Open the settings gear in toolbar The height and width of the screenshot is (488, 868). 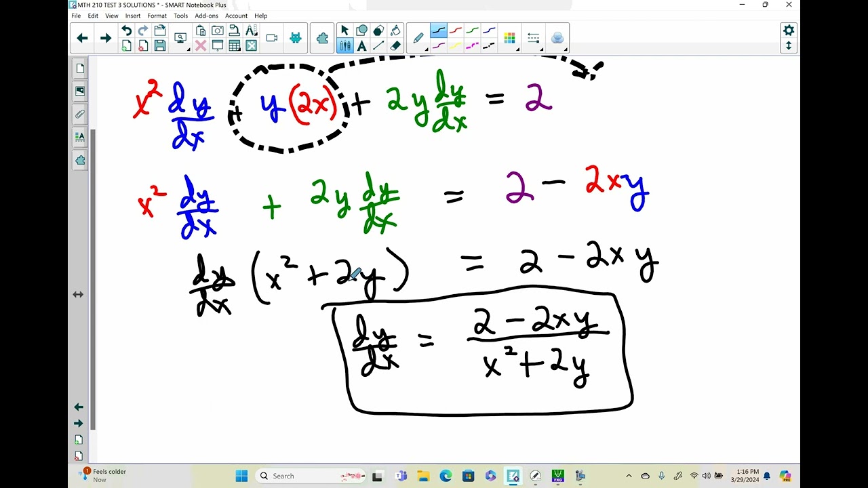789,30
